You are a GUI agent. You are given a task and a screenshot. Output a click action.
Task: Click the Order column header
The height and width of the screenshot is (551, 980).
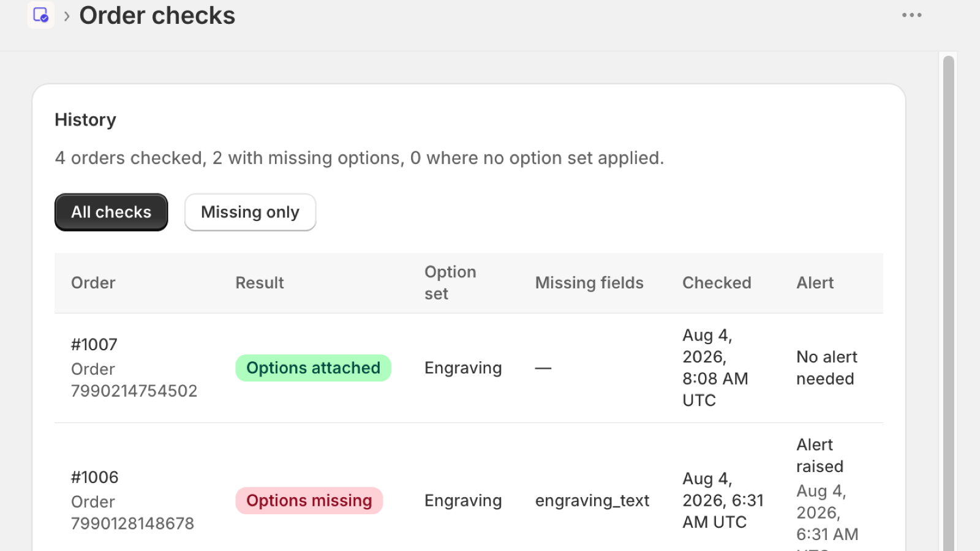(x=93, y=283)
